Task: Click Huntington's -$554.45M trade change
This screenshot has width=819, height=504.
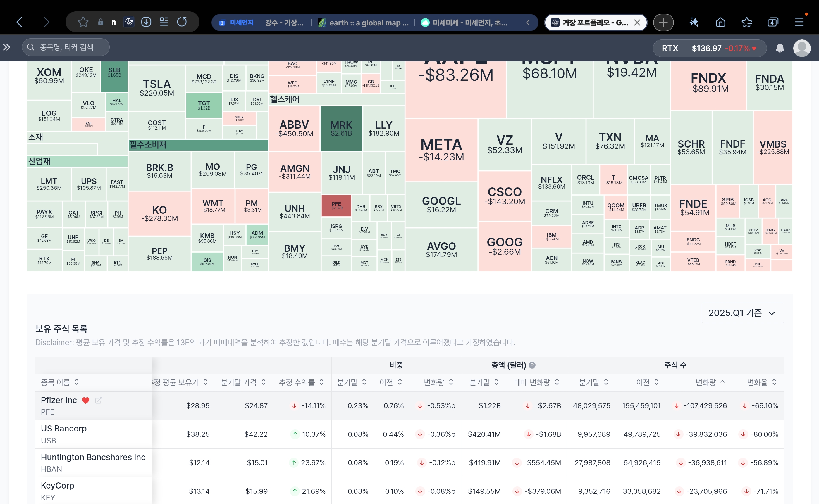Action: [542, 463]
